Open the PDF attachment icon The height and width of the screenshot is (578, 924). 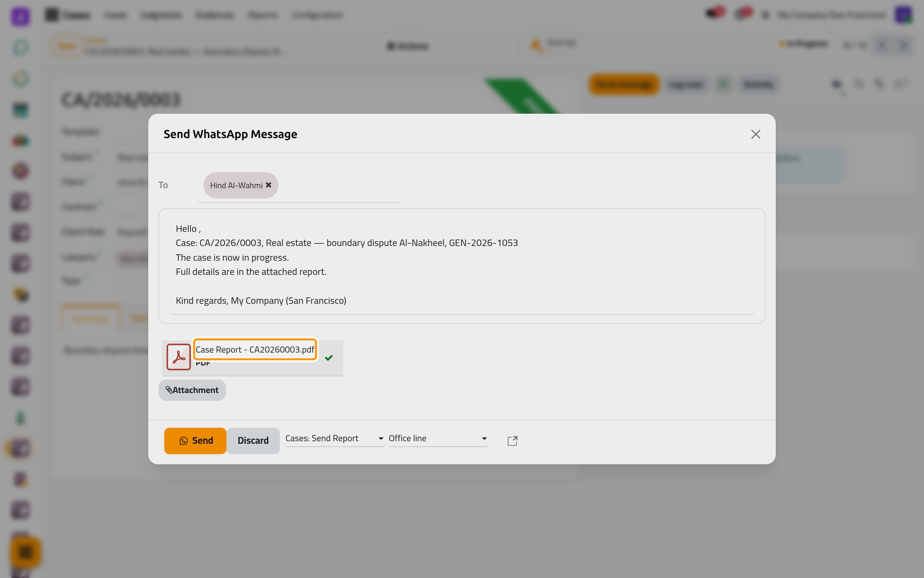coord(179,357)
